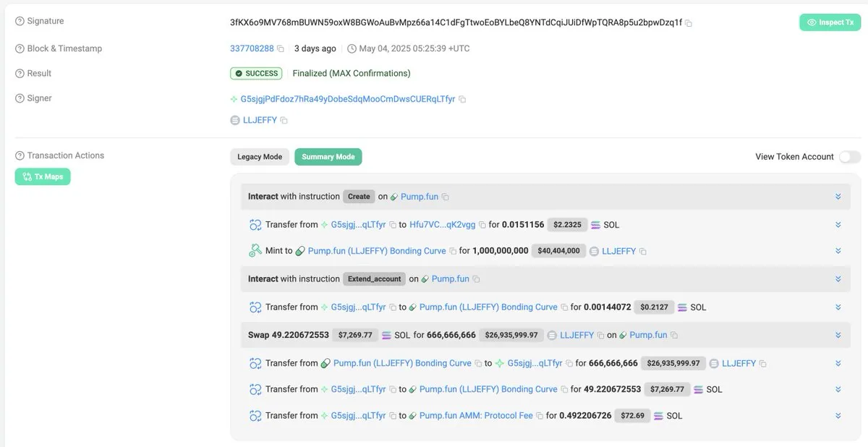Click the transfer icon of 0.0151156 row
The width and height of the screenshot is (868, 447).
coord(255,225)
